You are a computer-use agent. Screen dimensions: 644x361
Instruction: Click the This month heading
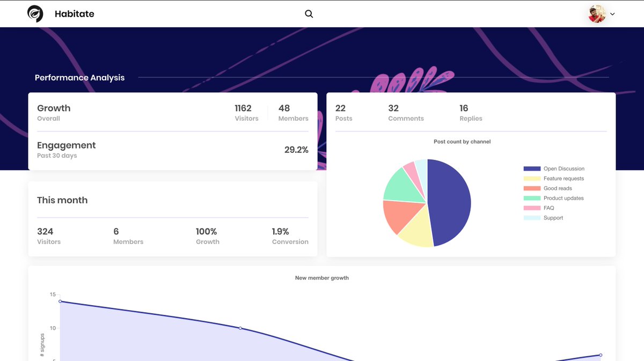[62, 200]
